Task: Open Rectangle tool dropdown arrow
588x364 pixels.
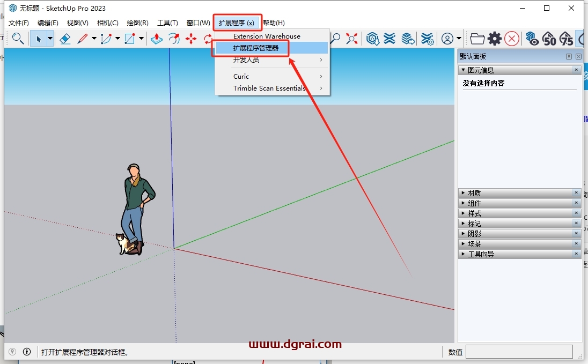Action: click(x=141, y=39)
